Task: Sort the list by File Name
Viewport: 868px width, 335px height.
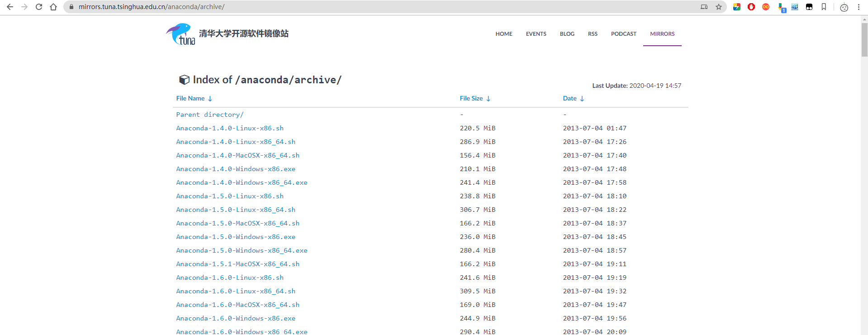Action: pos(194,98)
